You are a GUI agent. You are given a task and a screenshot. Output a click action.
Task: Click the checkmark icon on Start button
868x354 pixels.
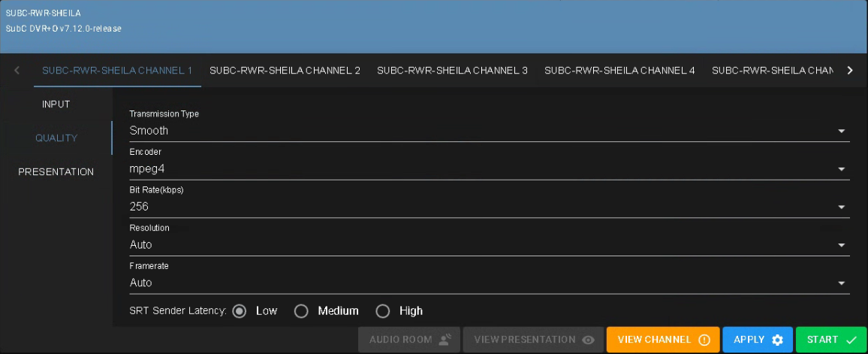pos(851,340)
